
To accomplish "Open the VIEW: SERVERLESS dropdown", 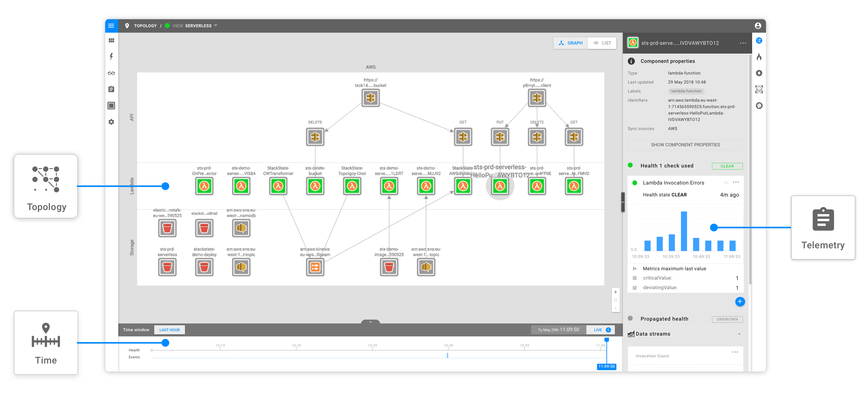I will tap(195, 26).
